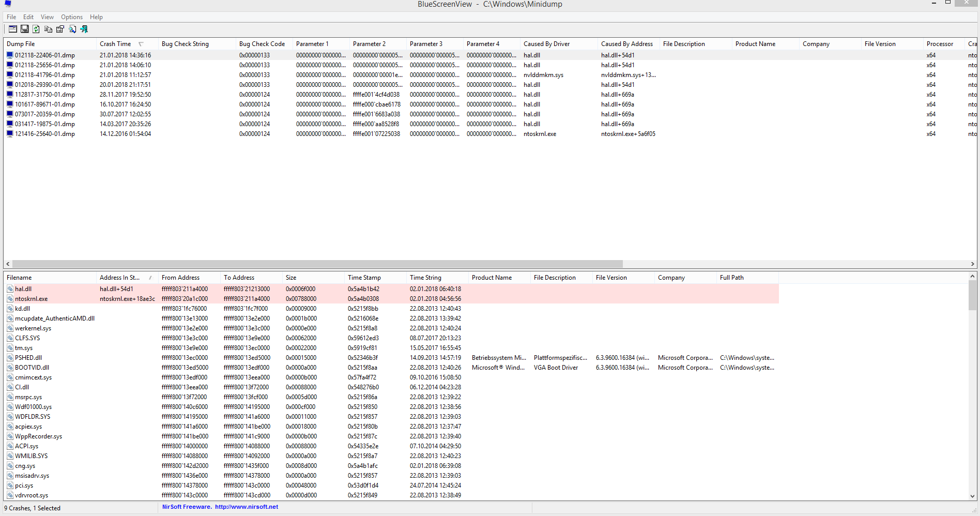Image resolution: width=980 pixels, height=516 pixels.
Task: Click the icon beside 012018-29390-01.dmp
Action: click(x=10, y=84)
